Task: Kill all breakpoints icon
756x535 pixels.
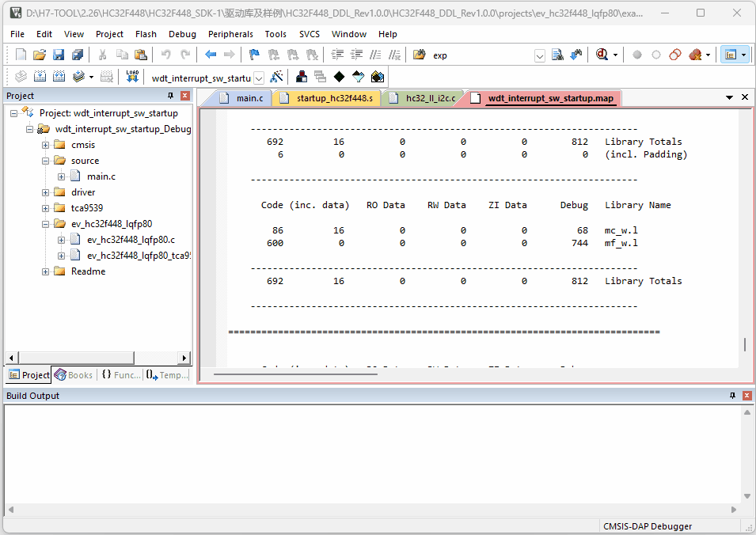Action: pyautogui.click(x=695, y=55)
